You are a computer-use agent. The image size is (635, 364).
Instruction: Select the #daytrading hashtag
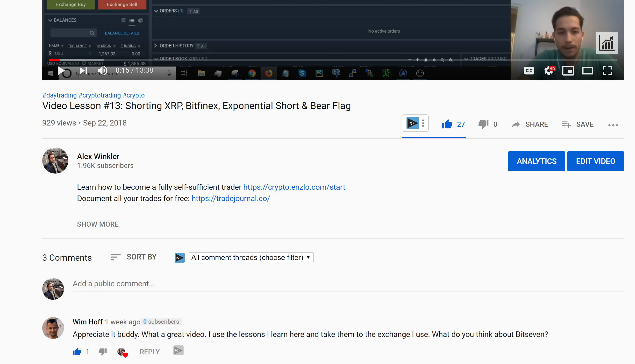(59, 95)
